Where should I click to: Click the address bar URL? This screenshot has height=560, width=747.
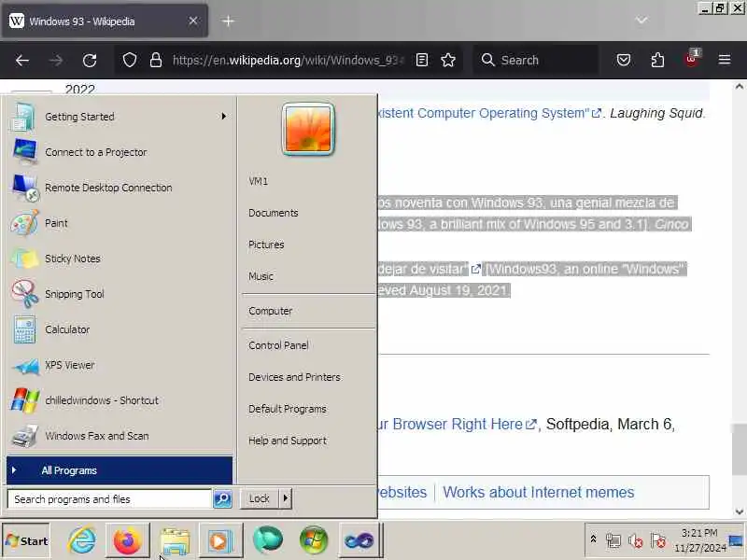[289, 60]
